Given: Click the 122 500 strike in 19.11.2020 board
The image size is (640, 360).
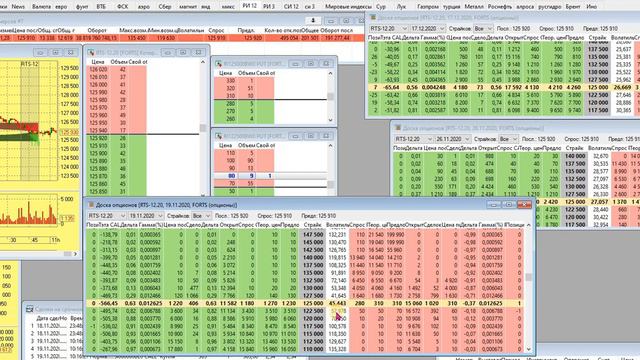Looking at the screenshot, I should pos(312,311).
